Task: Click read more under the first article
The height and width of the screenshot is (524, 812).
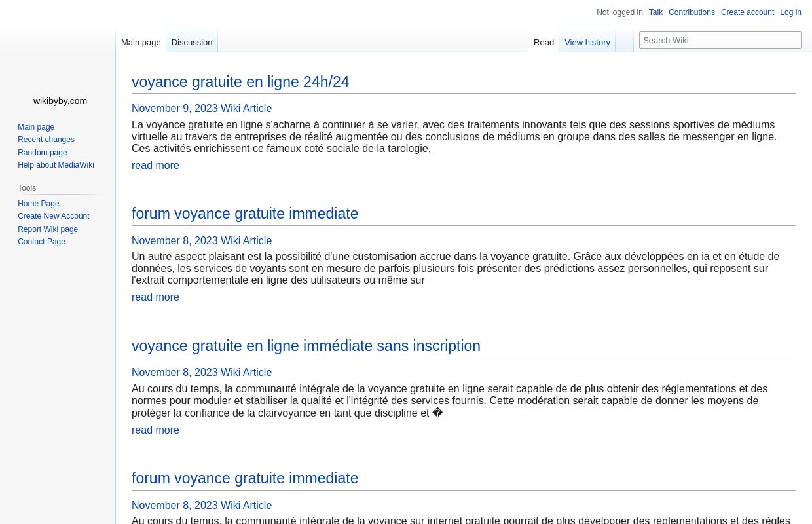Action: pyautogui.click(x=155, y=165)
